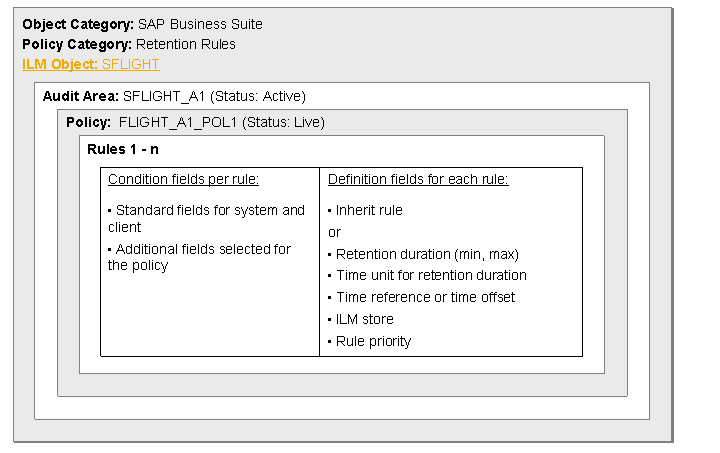The image size is (720, 453).
Task: Click 'Condition fields per rule' underlined heading
Action: click(x=183, y=179)
